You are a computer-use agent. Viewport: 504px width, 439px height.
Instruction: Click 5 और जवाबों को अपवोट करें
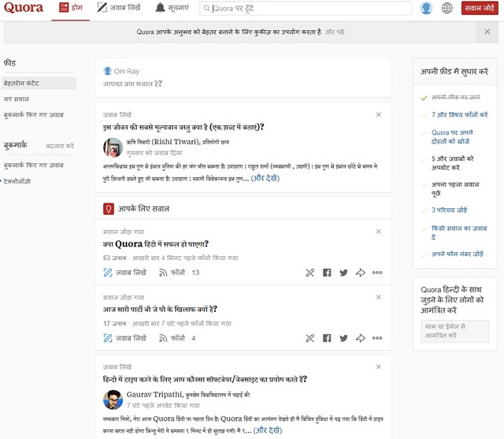(452, 163)
